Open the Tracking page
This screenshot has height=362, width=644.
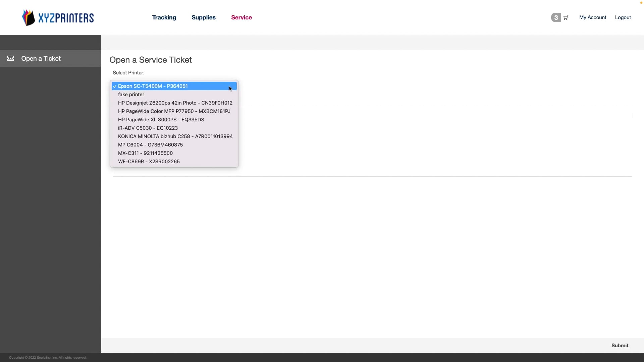(x=164, y=17)
